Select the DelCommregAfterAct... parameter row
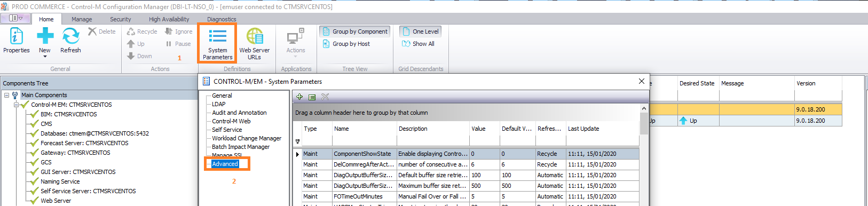This screenshot has width=868, height=206. (470, 164)
